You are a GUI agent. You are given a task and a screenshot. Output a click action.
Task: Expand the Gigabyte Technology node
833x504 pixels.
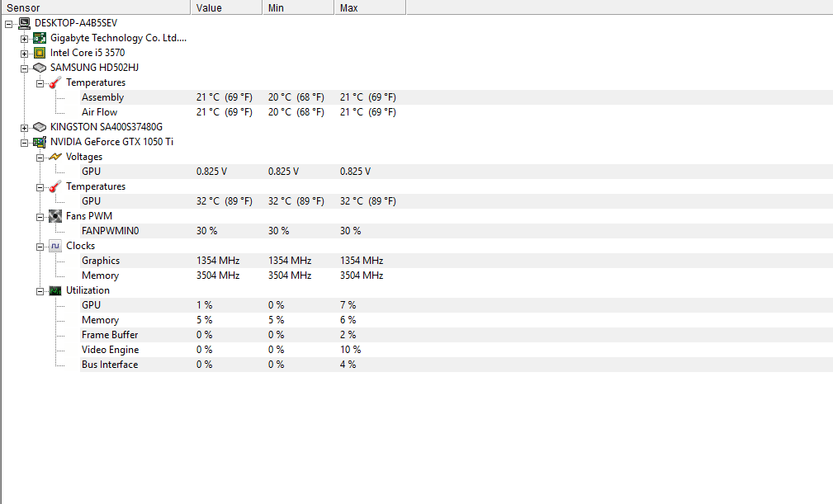point(25,39)
